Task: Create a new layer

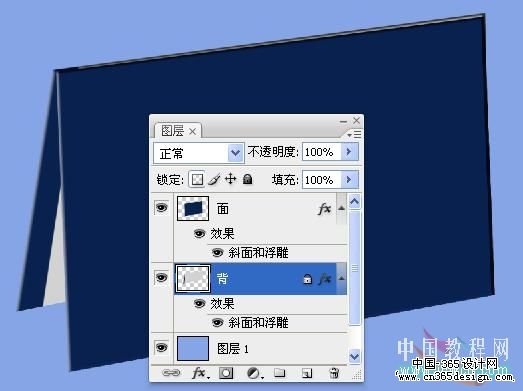Action: (307, 373)
